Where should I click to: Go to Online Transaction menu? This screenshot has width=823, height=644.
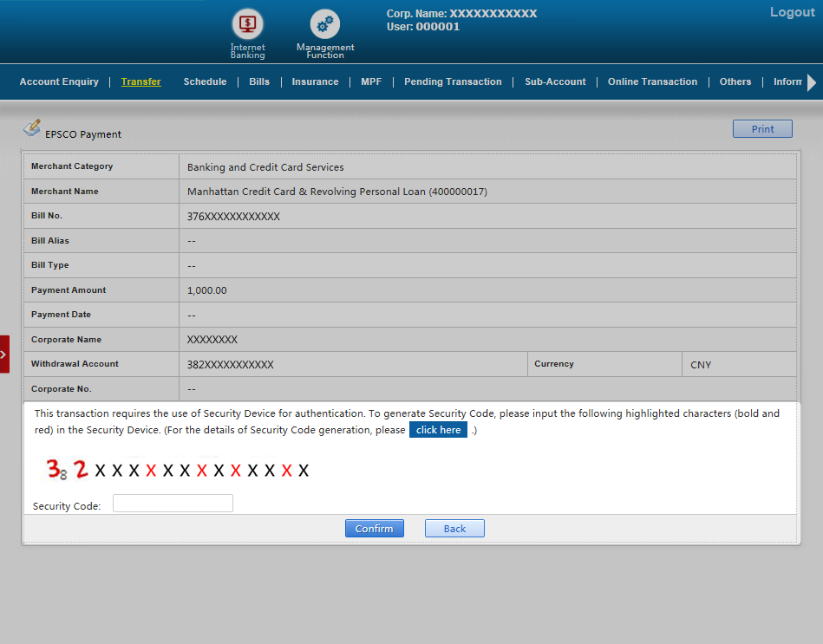(x=652, y=81)
